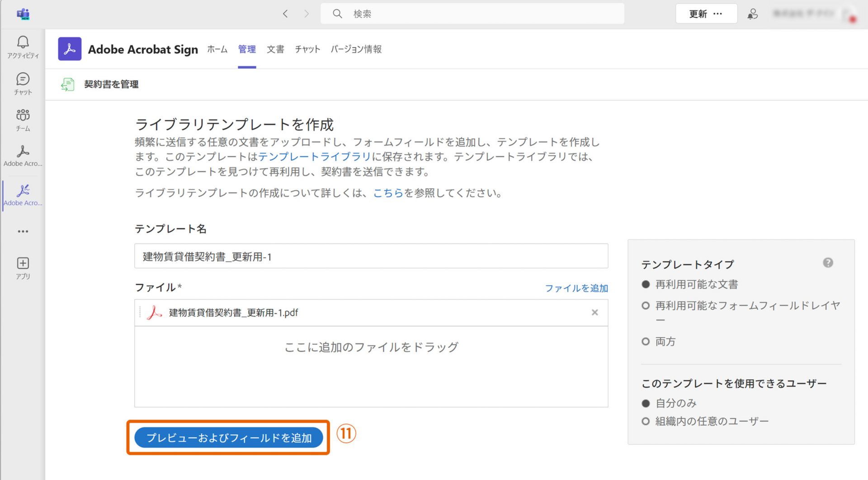Select the 再利用可能なフォームフィールドレイヤー option

pos(646,306)
